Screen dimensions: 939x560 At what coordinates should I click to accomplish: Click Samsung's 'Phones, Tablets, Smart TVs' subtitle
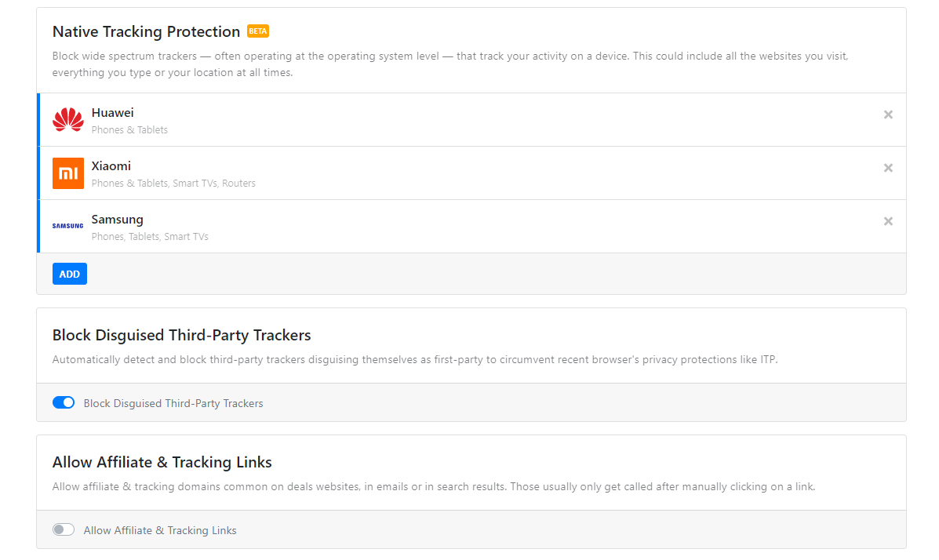tap(150, 237)
